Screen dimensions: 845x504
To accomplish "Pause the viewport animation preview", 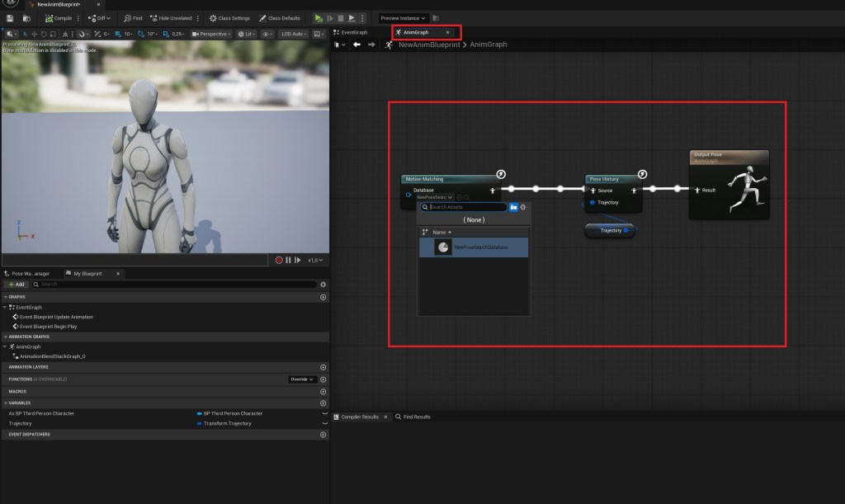I will click(x=288, y=260).
